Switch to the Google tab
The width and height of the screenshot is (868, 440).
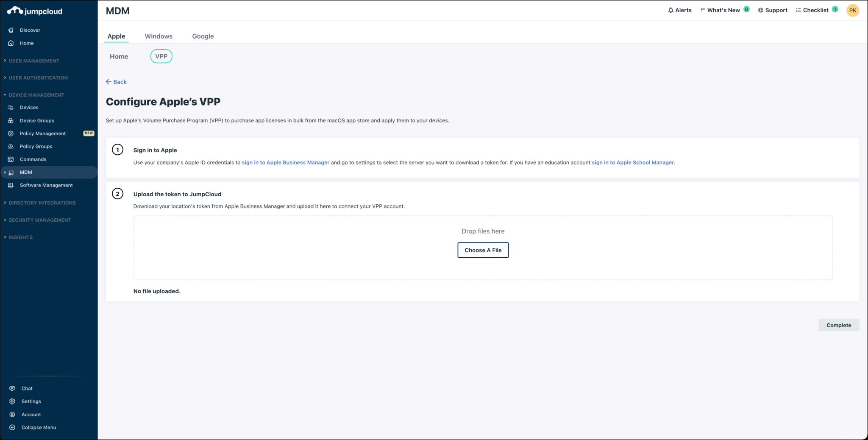coord(203,36)
